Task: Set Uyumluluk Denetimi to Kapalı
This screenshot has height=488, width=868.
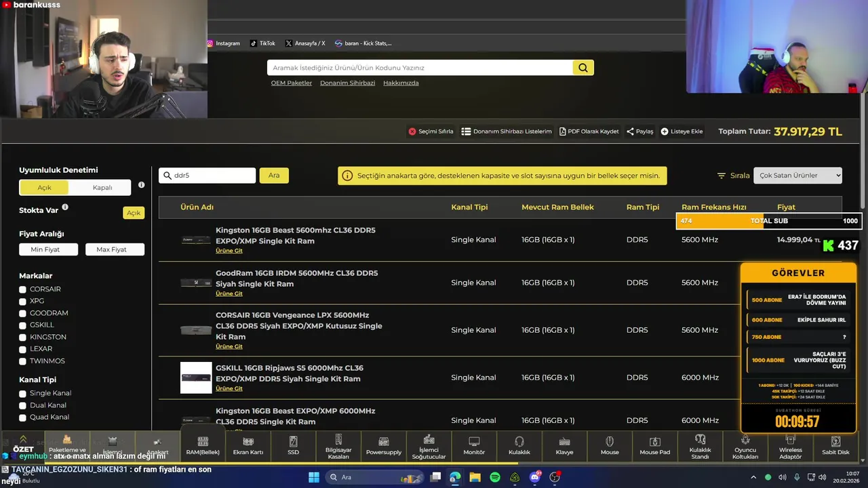Action: coord(102,188)
